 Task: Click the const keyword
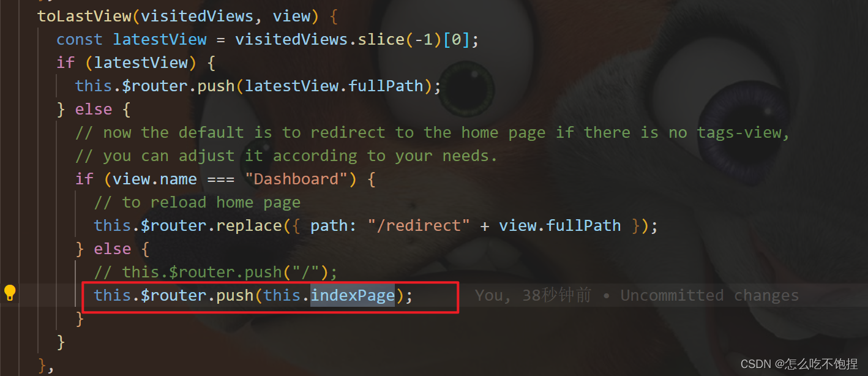[80, 40]
